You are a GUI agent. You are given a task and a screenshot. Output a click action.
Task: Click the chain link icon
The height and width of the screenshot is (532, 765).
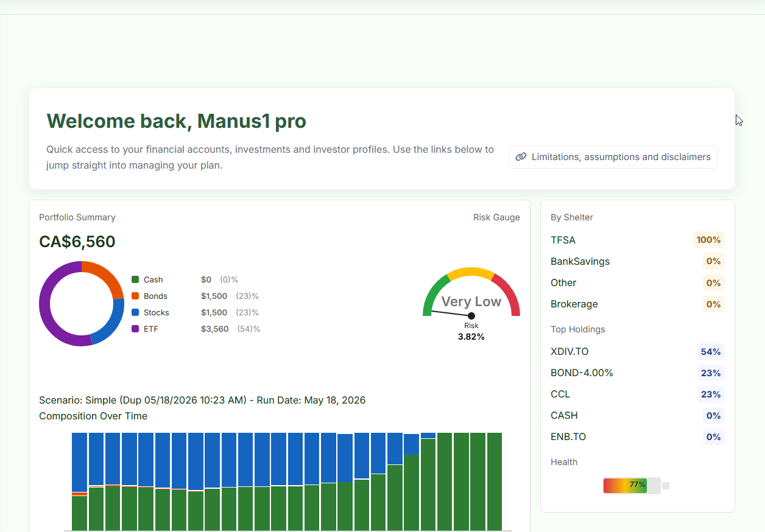pos(521,157)
